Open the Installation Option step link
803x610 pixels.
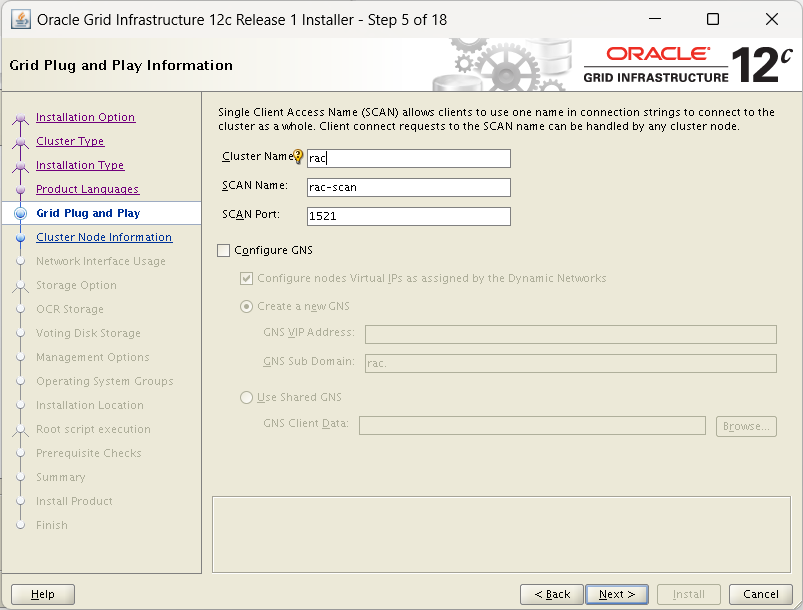tap(86, 117)
